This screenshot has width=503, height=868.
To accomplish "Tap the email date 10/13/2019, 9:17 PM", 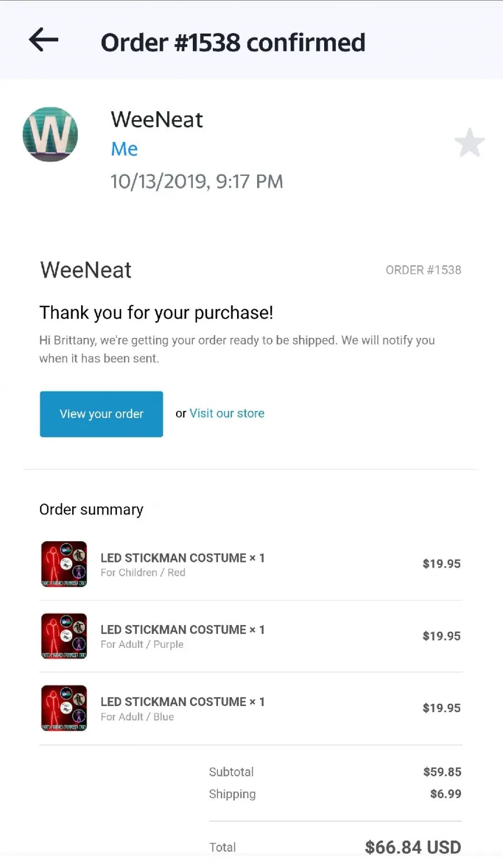I will 197,182.
